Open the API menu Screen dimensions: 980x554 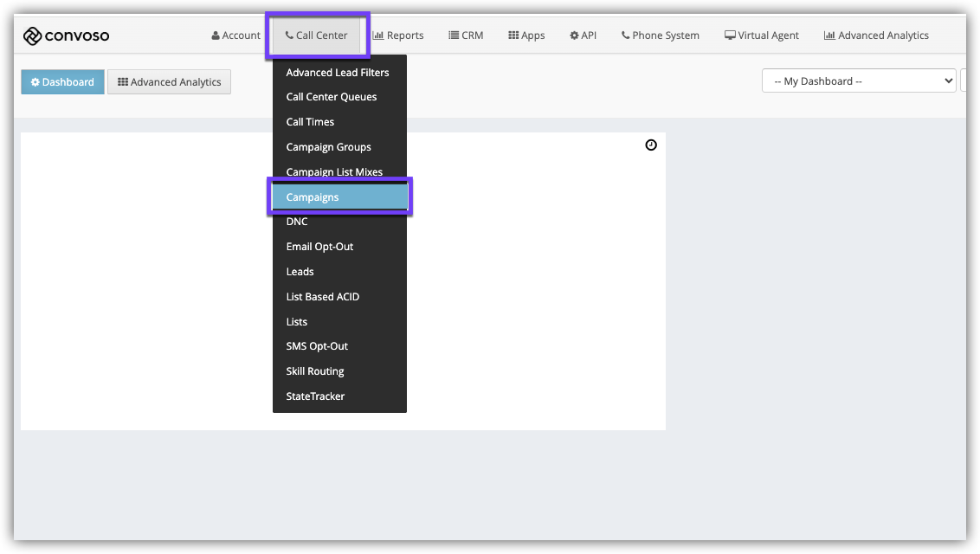(583, 35)
